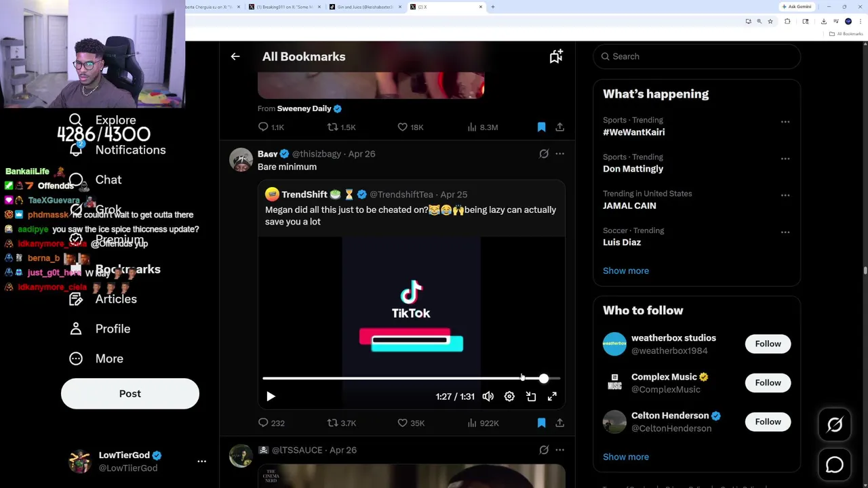
Task: Open Grok icon on Bagy's post
Action: pyautogui.click(x=544, y=154)
